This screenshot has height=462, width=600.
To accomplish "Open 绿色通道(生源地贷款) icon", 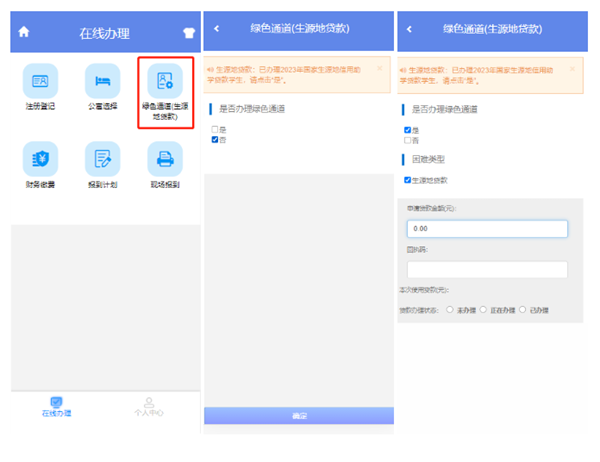I will click(x=165, y=80).
